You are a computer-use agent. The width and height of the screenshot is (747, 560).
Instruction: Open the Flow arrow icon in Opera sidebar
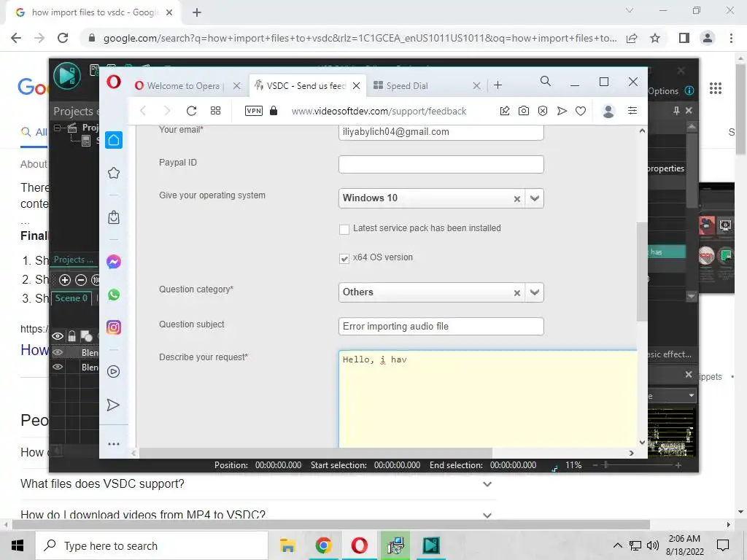point(113,405)
